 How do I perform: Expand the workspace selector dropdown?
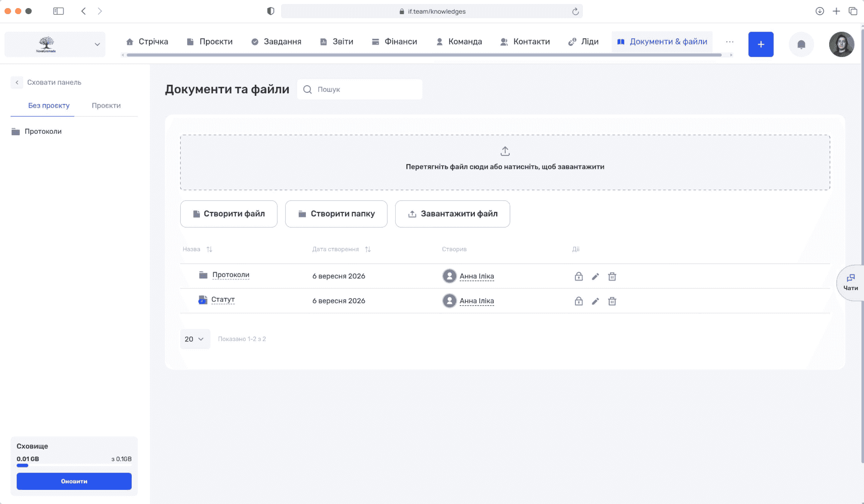[55, 44]
